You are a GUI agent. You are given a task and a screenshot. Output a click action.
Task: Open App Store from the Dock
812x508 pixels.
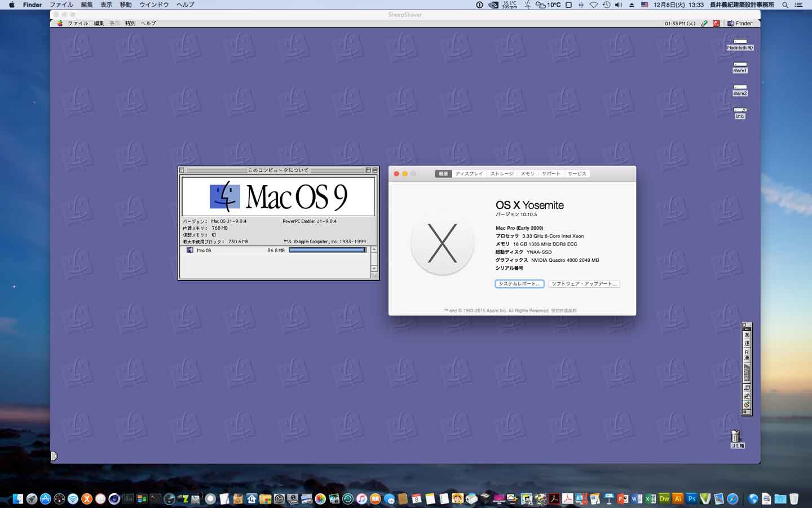45,498
